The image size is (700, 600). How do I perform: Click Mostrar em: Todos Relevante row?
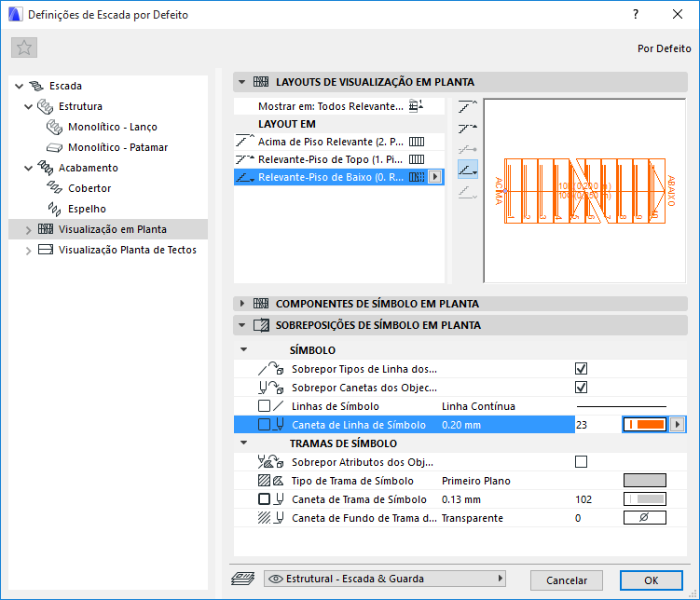pos(339,106)
